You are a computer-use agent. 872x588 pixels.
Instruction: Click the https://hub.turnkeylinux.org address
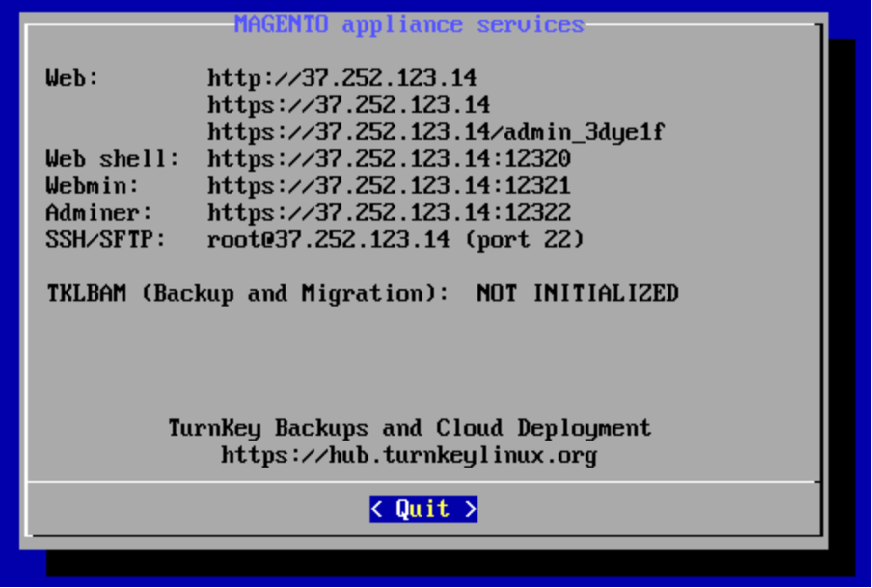tap(409, 455)
